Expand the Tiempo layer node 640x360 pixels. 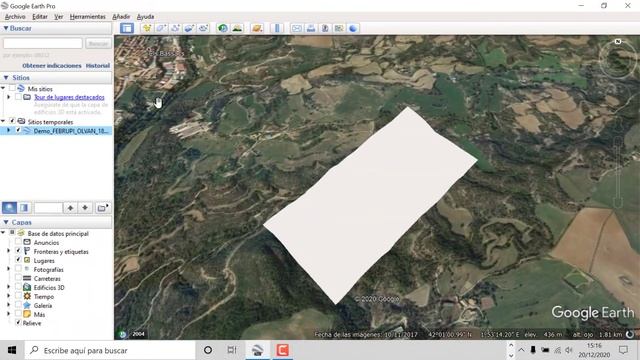[x=9, y=296]
